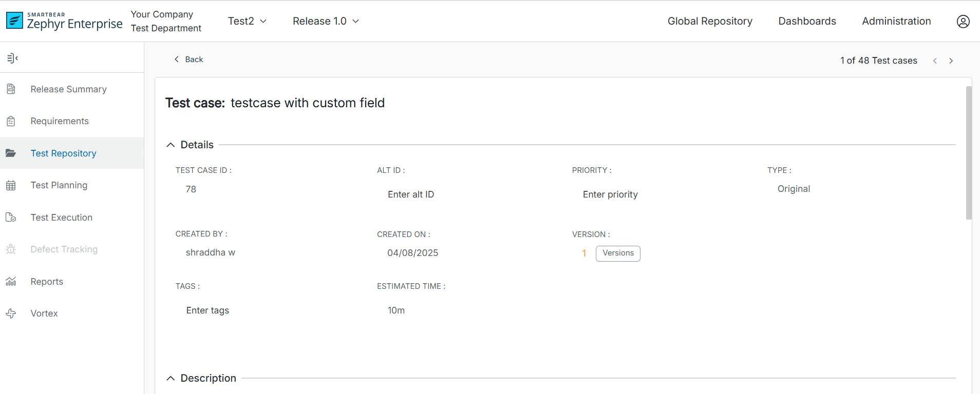
Task: Collapse the Details section
Action: [171, 145]
